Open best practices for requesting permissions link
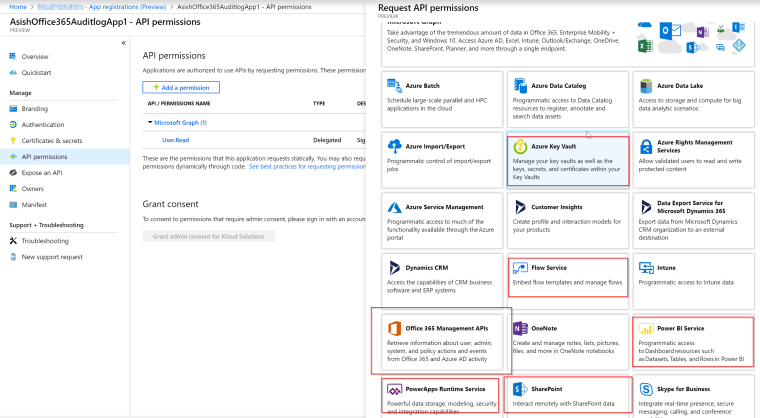 pyautogui.click(x=307, y=166)
